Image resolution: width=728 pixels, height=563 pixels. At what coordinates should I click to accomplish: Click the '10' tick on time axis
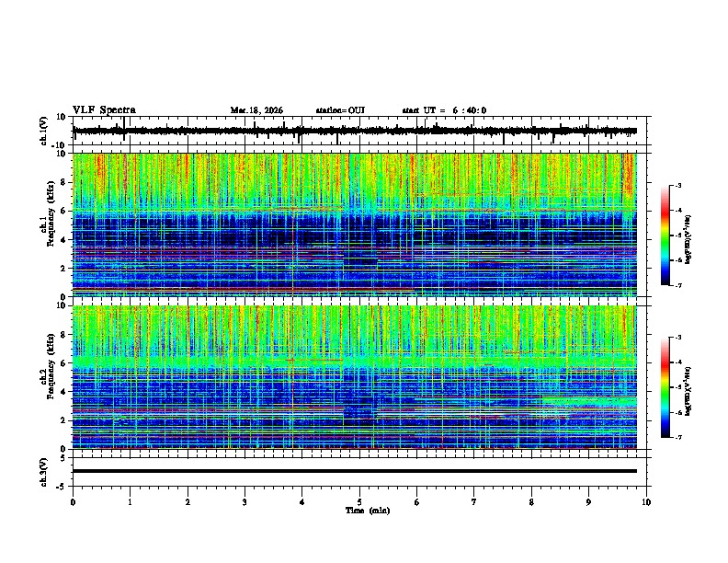646,502
